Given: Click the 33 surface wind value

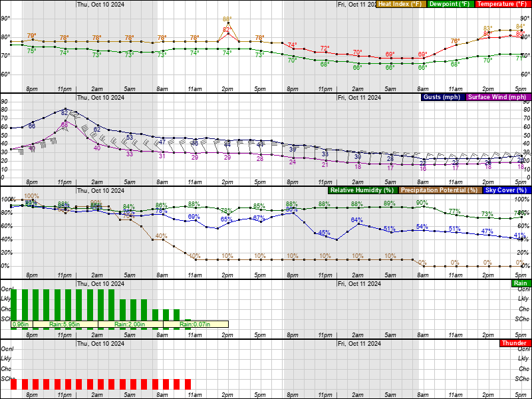Looking at the screenshot, I should tap(130, 154).
